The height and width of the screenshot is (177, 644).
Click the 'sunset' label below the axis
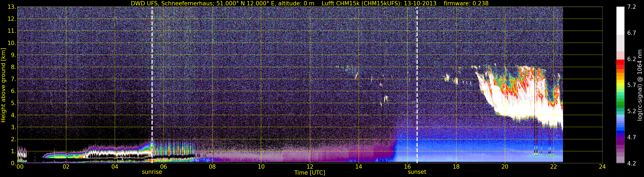click(417, 172)
